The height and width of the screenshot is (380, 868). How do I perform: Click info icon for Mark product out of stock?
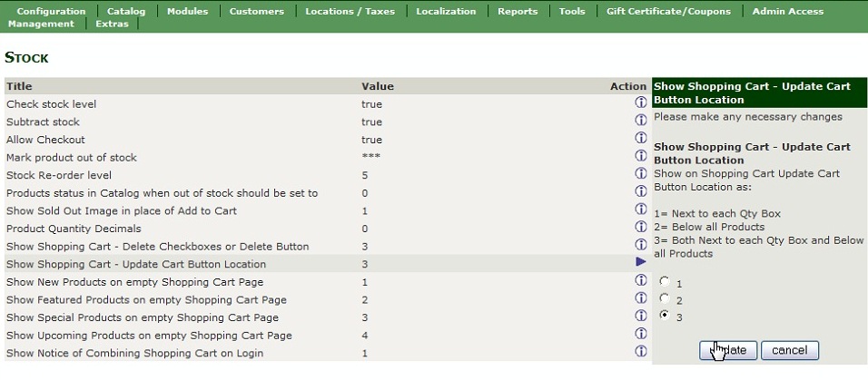click(640, 155)
